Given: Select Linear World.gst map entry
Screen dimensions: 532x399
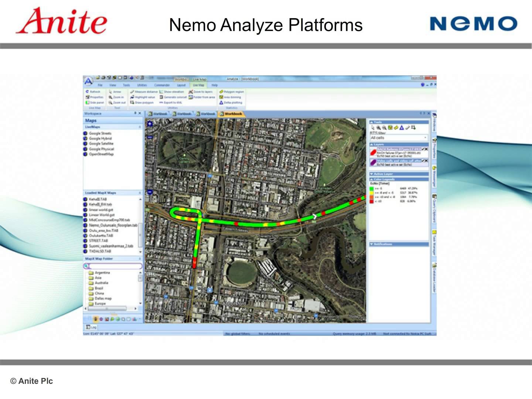Looking at the screenshot, I should [x=99, y=215].
